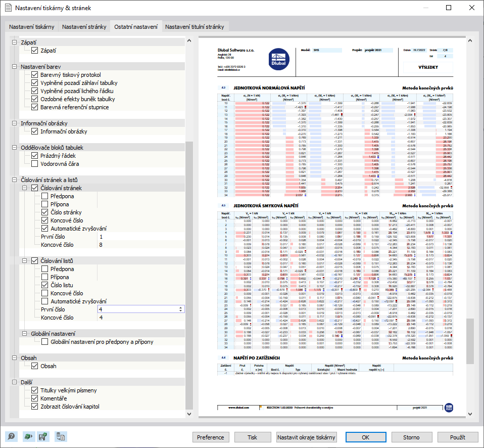Click the save settings as default icon
The height and width of the screenshot is (448, 484).
tap(43, 436)
